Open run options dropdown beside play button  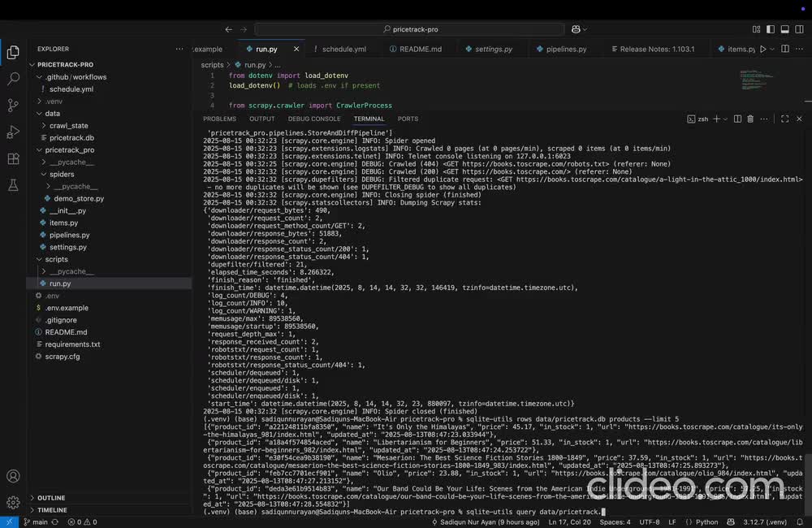pos(772,50)
